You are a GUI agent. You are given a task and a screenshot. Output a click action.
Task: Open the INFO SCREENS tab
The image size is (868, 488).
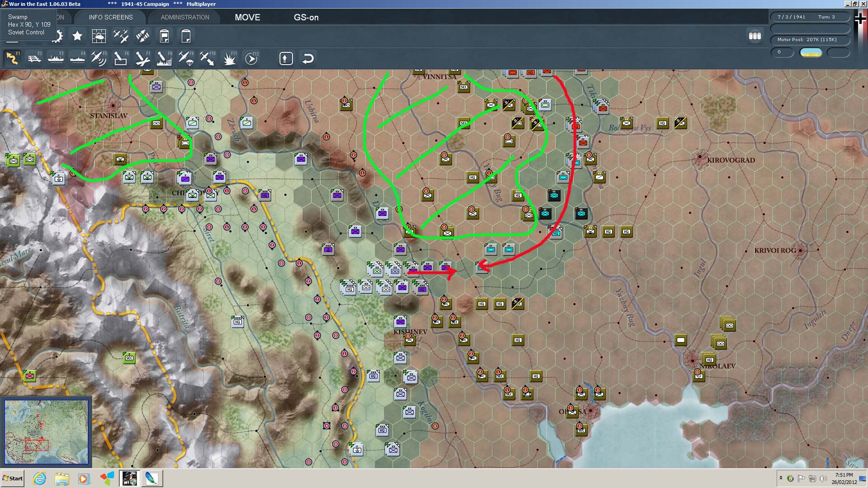pyautogui.click(x=111, y=17)
